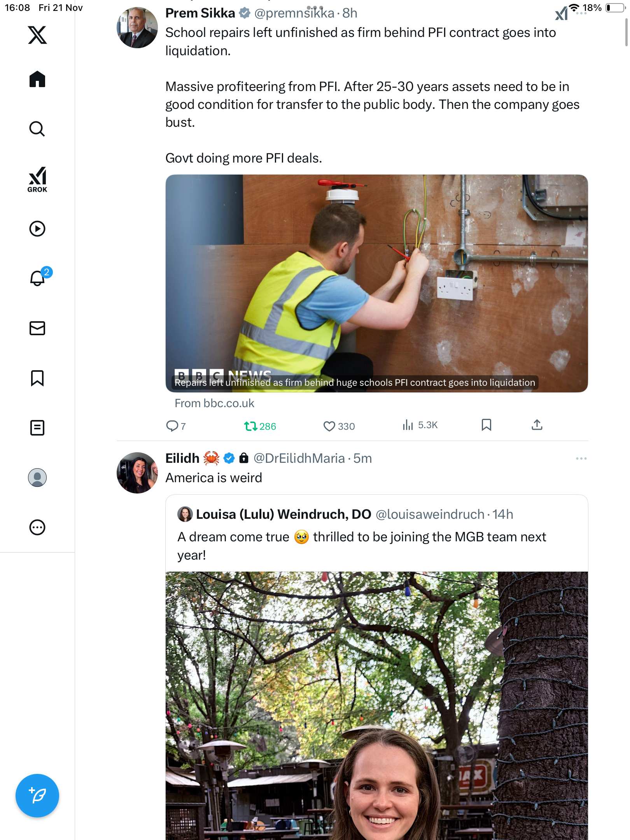The height and width of the screenshot is (840, 630).
Task: Open the Search page
Action: click(37, 129)
